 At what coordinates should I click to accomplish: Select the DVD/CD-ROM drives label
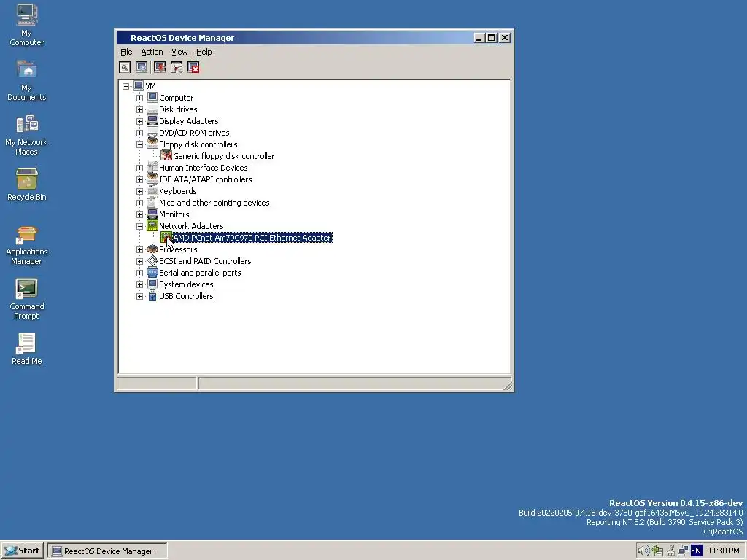click(x=194, y=133)
